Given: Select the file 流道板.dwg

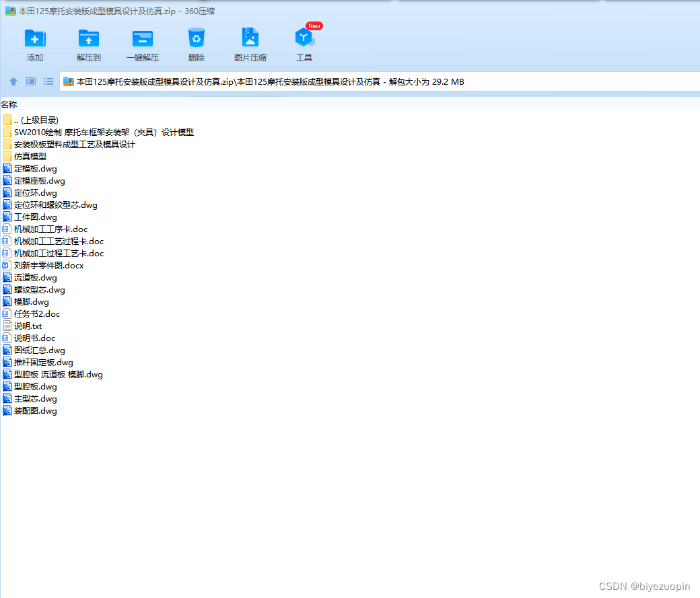Looking at the screenshot, I should click(36, 278).
